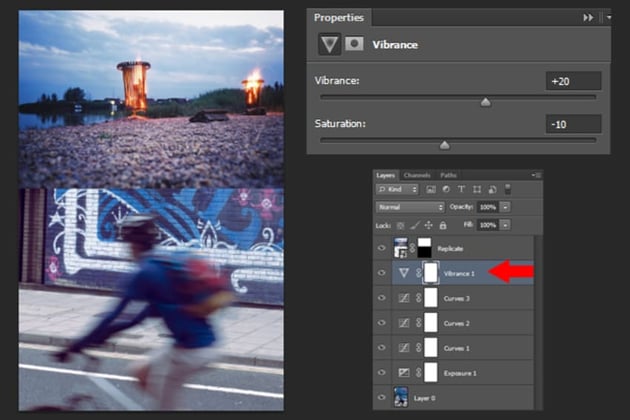Image resolution: width=630 pixels, height=420 pixels.
Task: Click the Vibrance adjustment triangle icon in Properties
Action: point(329,44)
